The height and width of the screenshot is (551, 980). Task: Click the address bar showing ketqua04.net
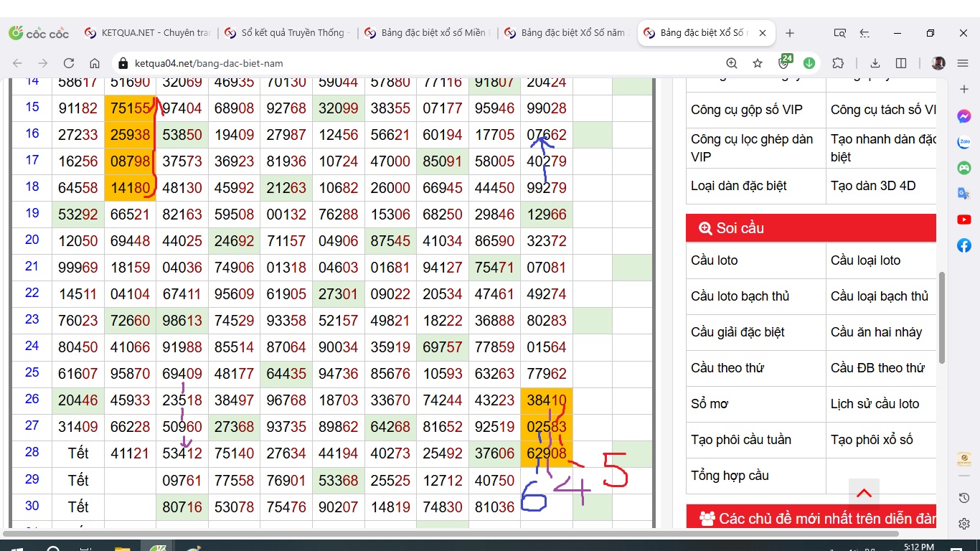[416, 63]
